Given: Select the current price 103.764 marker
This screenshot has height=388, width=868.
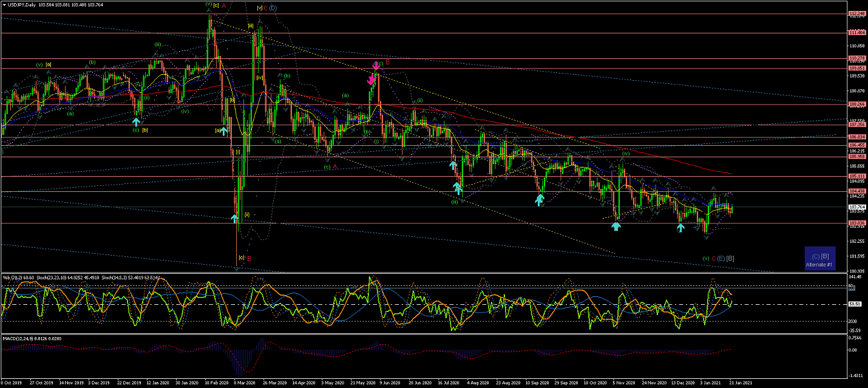Looking at the screenshot, I should 856,207.
